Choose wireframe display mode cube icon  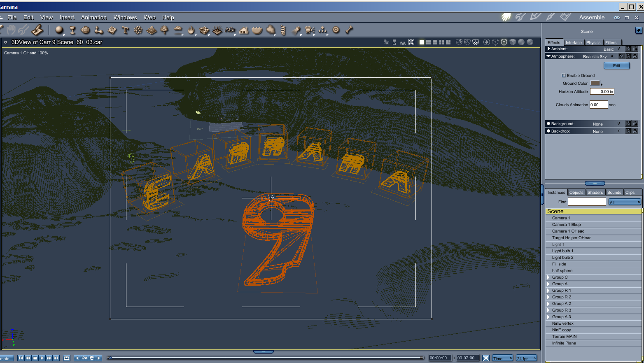pyautogui.click(x=504, y=42)
